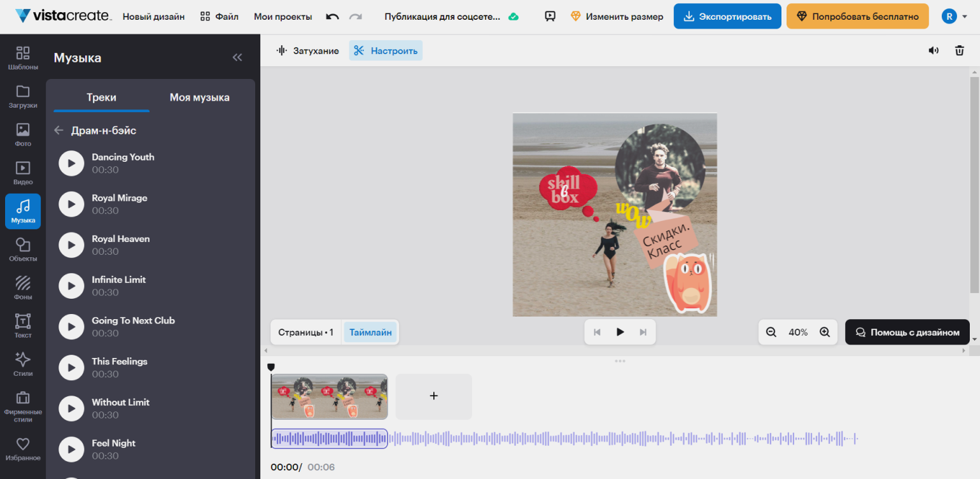Click the canvas vertical scrollbar

tap(974, 185)
